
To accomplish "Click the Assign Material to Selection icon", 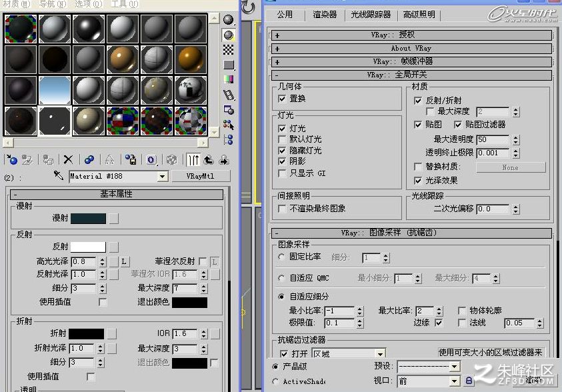I will (48, 159).
